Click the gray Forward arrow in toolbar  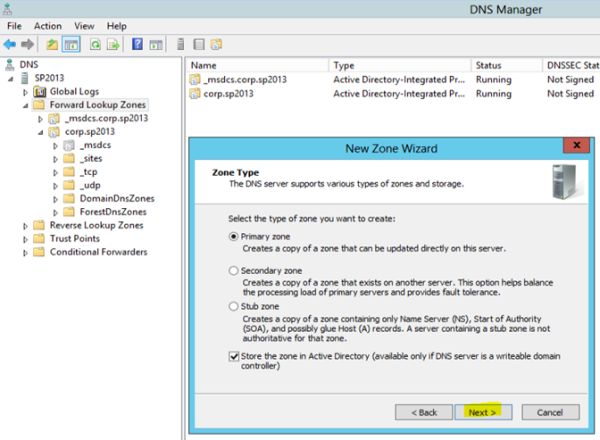(27, 44)
